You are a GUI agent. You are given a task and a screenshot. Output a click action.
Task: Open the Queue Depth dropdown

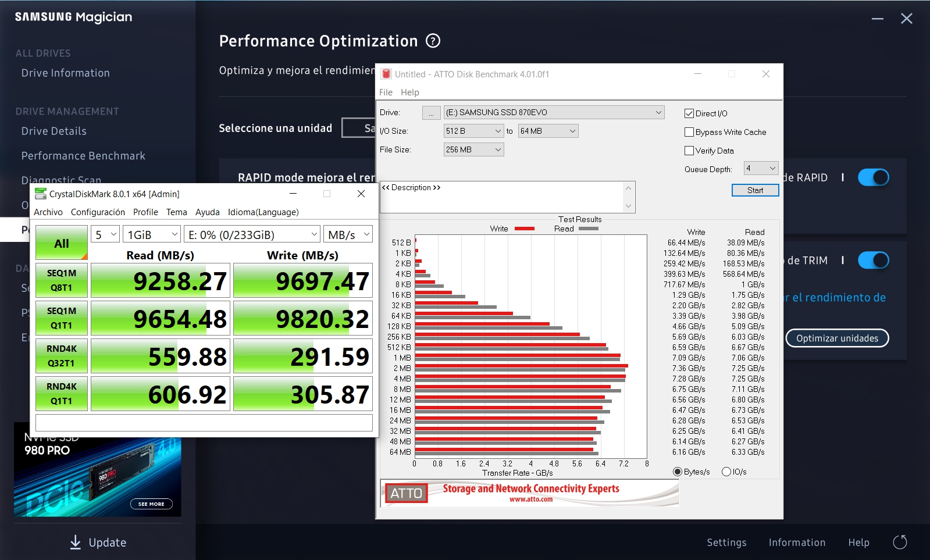click(x=761, y=168)
